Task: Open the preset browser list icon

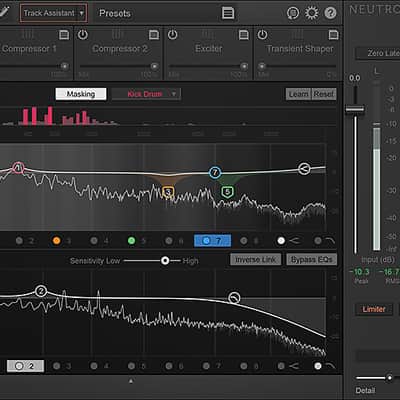Action: pos(228,13)
